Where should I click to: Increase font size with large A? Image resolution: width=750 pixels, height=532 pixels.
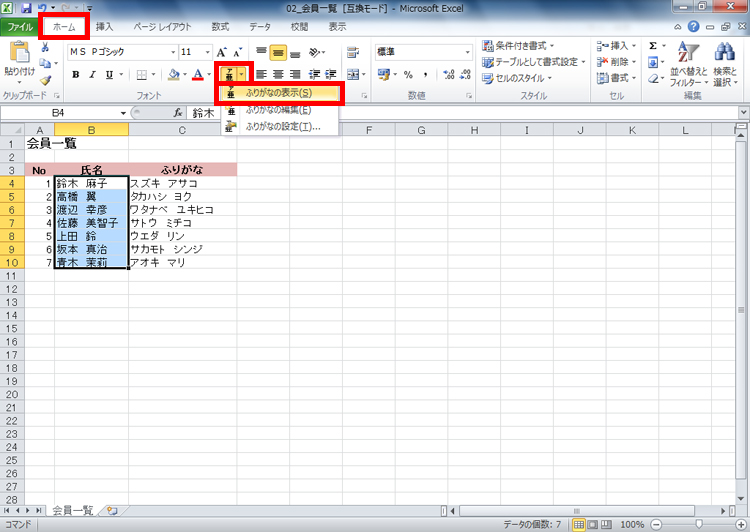[x=221, y=52]
